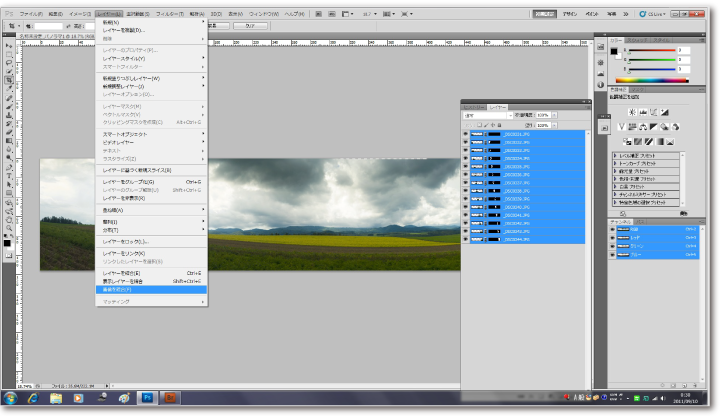
Task: Expand the Levels presets list
Action: pyautogui.click(x=615, y=157)
